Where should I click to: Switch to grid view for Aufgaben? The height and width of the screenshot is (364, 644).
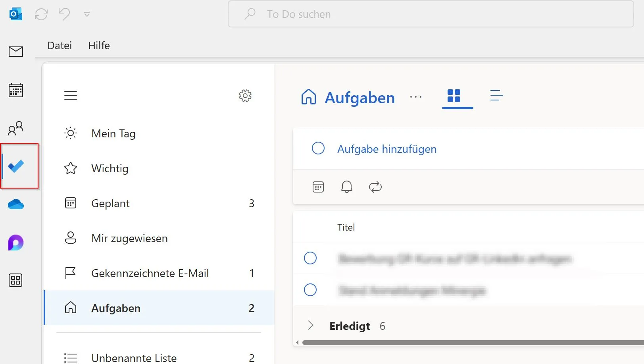[457, 96]
